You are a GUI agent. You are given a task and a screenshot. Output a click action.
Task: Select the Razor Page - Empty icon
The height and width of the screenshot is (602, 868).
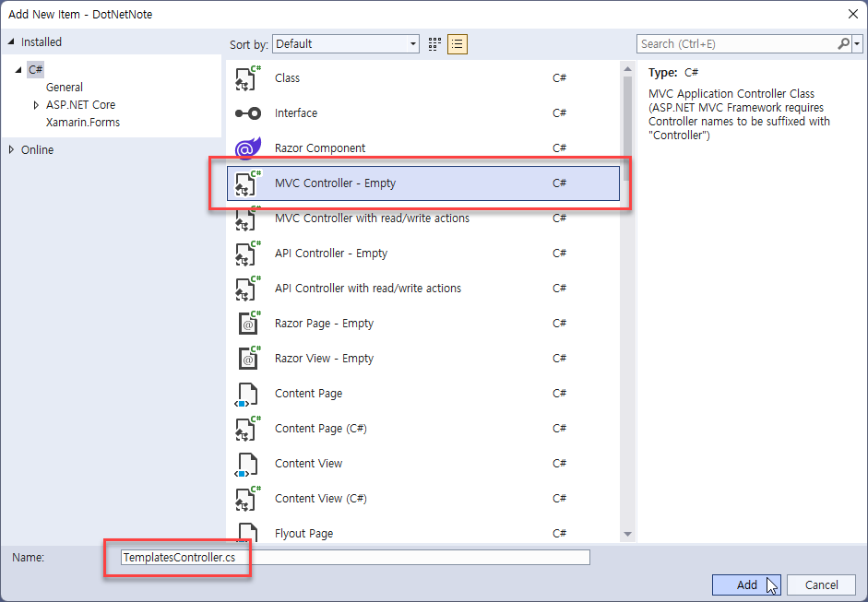[247, 324]
